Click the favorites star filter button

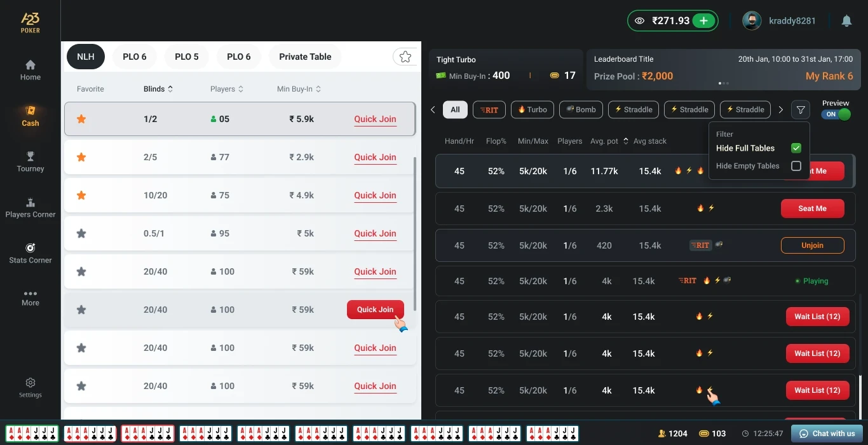coord(405,57)
